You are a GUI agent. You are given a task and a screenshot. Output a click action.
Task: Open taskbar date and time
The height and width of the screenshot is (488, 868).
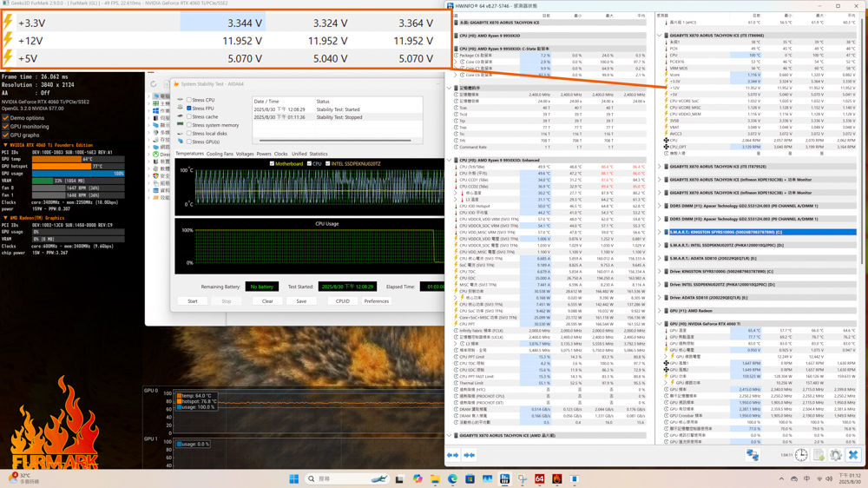851,478
